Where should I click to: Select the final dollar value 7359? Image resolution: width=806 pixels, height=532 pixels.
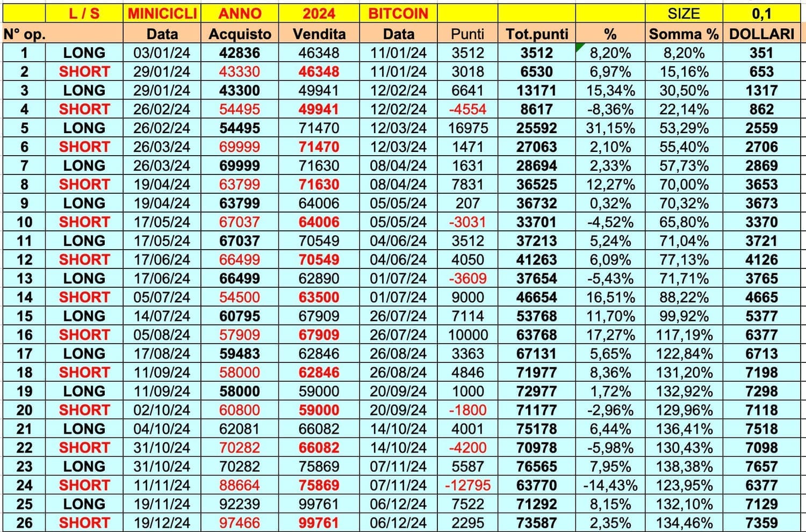coord(762,522)
